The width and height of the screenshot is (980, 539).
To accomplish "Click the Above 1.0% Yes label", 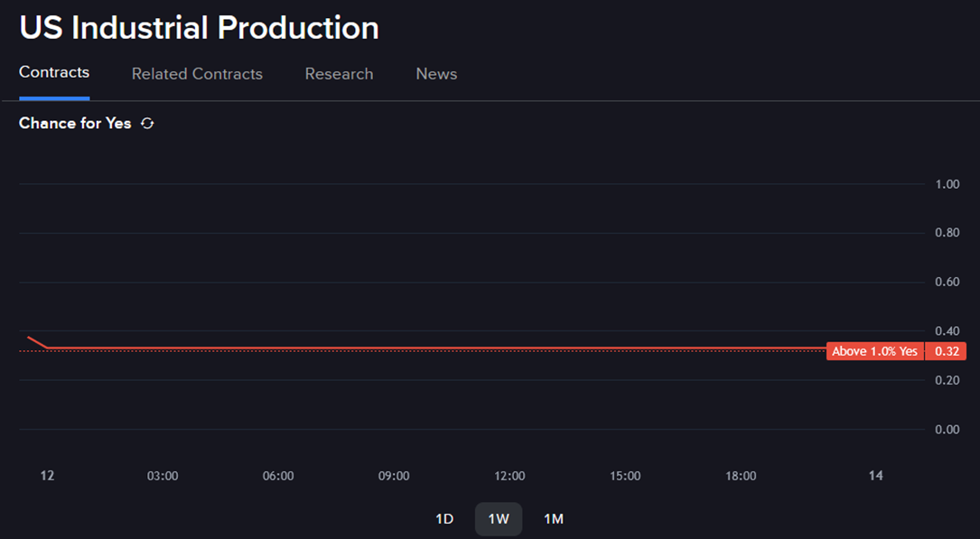I will (874, 351).
